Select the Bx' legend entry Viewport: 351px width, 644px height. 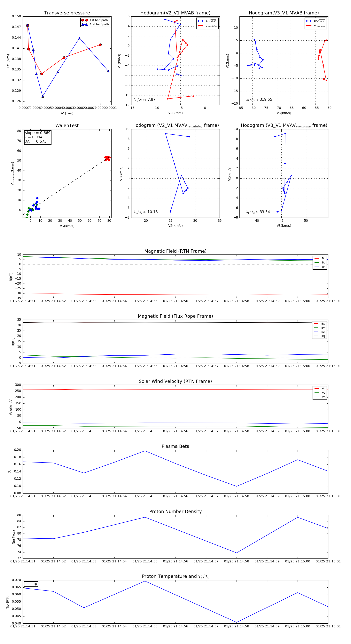(320, 324)
